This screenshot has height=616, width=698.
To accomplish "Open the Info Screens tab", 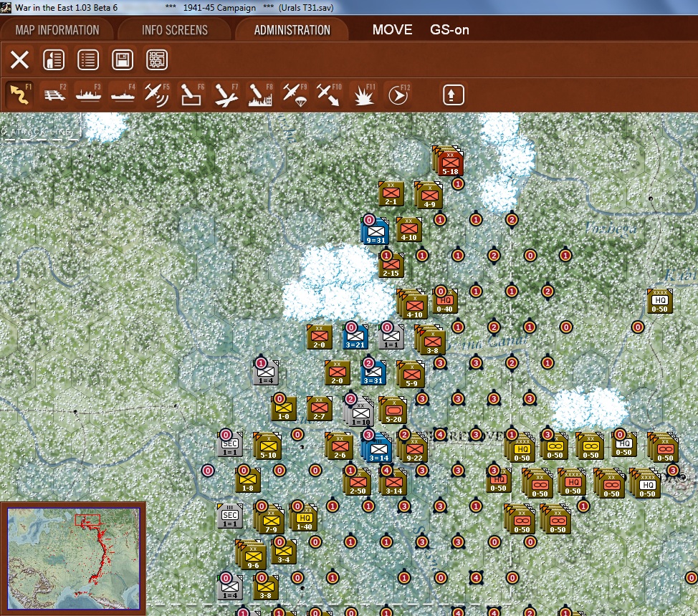I will 175,30.
